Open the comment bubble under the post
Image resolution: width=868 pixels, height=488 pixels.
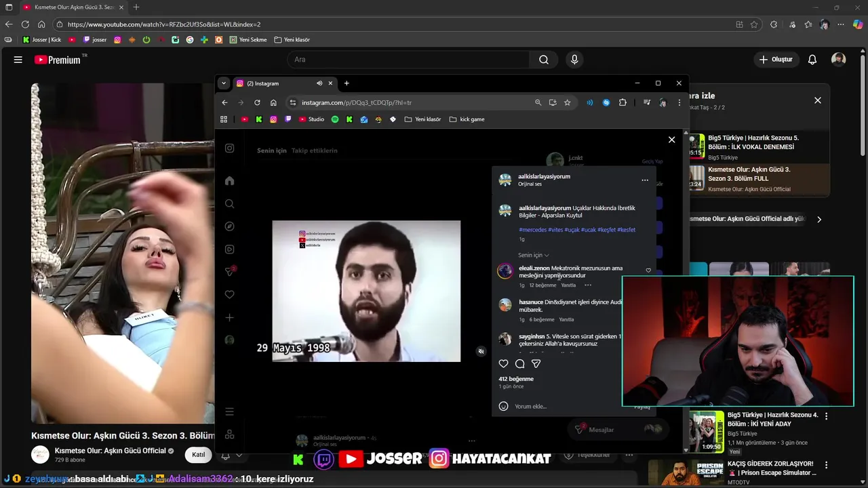click(x=520, y=364)
